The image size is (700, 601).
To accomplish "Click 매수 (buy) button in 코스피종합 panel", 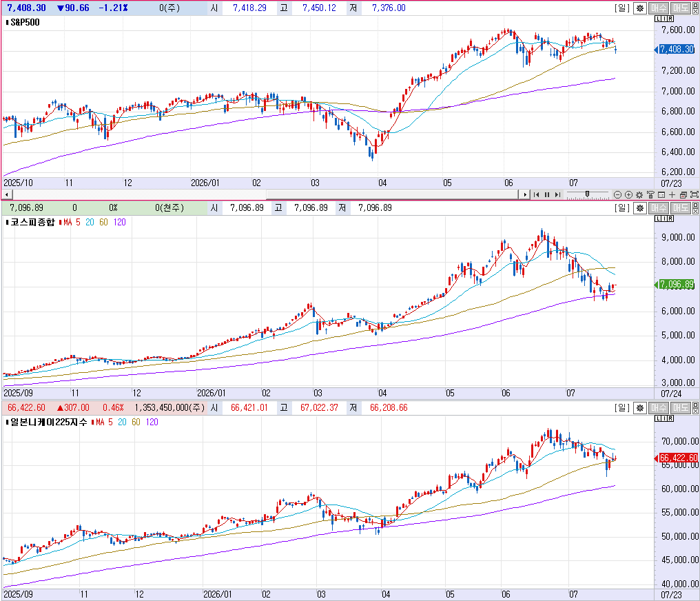I will tap(659, 208).
